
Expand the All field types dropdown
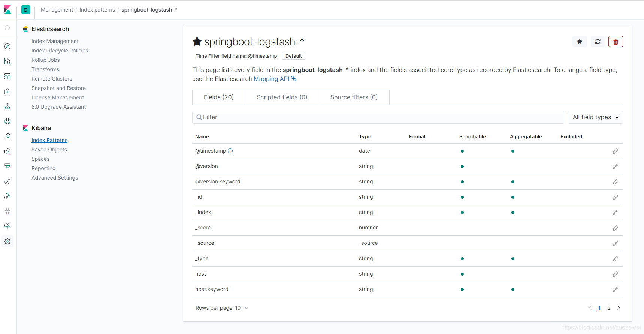pos(595,117)
